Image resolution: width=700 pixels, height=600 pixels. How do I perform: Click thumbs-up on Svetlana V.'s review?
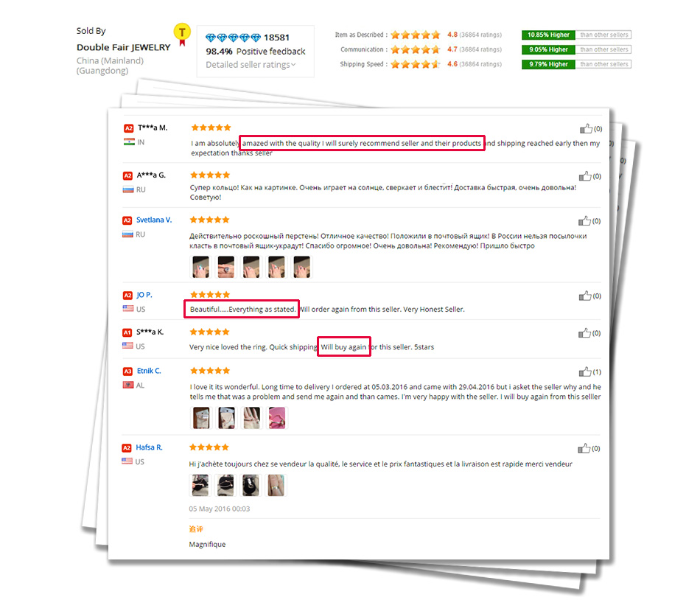pyautogui.click(x=584, y=220)
